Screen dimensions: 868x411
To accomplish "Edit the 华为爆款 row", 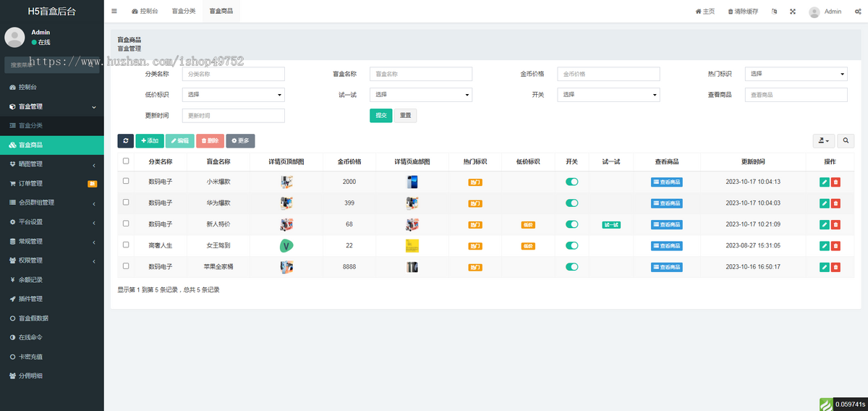I will tap(824, 203).
